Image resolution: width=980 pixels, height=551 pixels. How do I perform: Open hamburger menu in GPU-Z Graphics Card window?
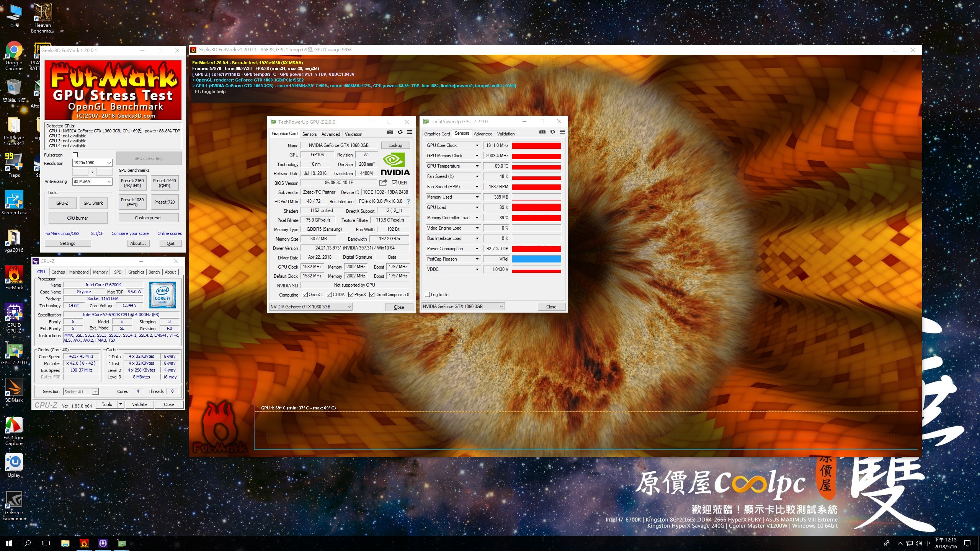[x=410, y=132]
